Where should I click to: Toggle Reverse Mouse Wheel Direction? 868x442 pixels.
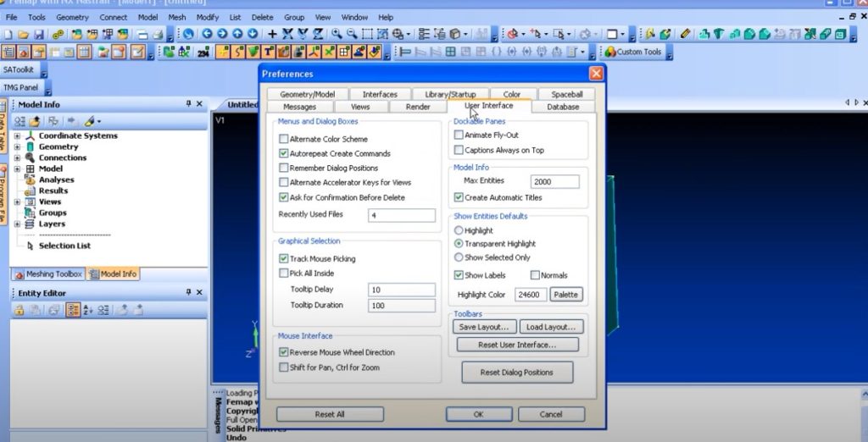[284, 352]
